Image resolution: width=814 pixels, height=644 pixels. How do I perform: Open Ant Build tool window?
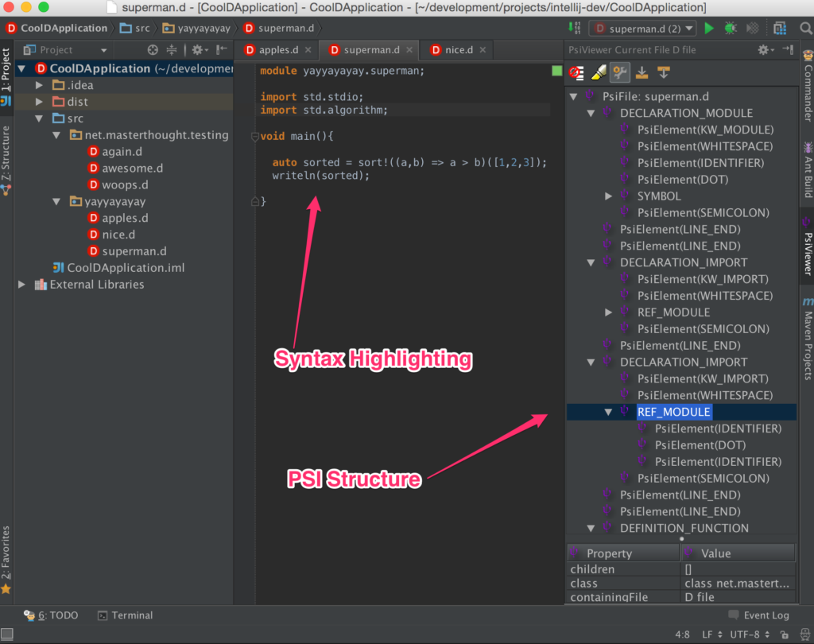808,170
